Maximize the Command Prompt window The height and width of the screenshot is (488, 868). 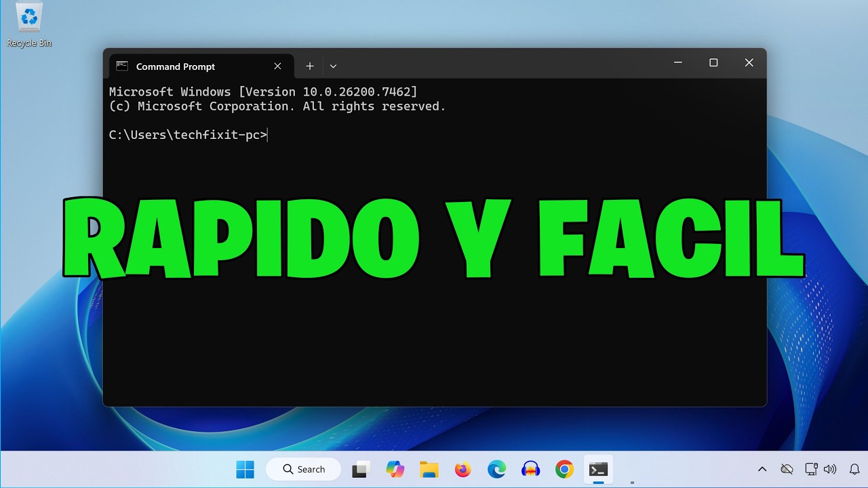coord(713,63)
